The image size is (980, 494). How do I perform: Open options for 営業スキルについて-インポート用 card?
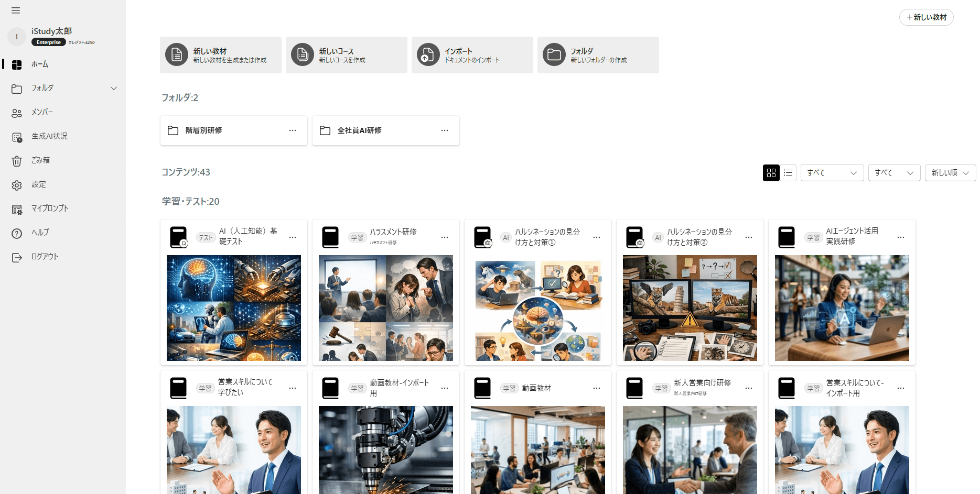click(x=901, y=388)
